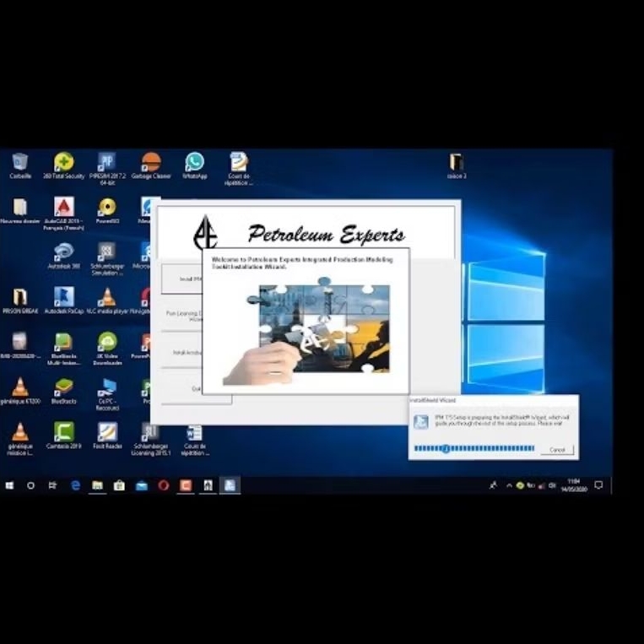This screenshot has width=644, height=644.
Task: Open Microsoft Store from taskbar
Action: 120,485
